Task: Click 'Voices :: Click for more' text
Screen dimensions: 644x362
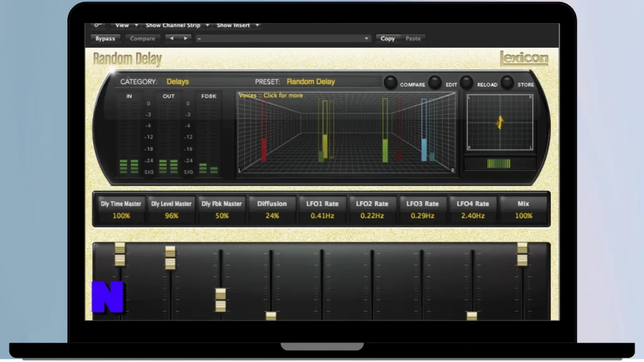Action: coord(270,96)
